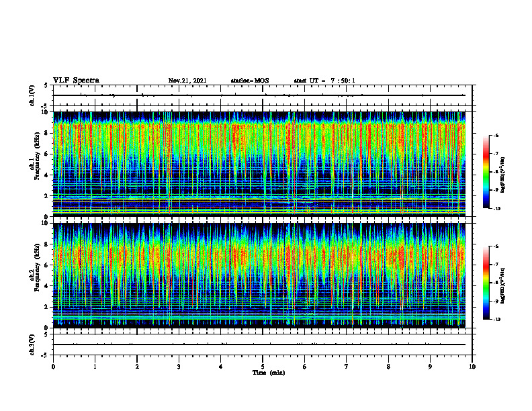Click the "10" kHz tick atop ch.2 axis
Viewport: 532px width, 411px height.
pos(45,223)
